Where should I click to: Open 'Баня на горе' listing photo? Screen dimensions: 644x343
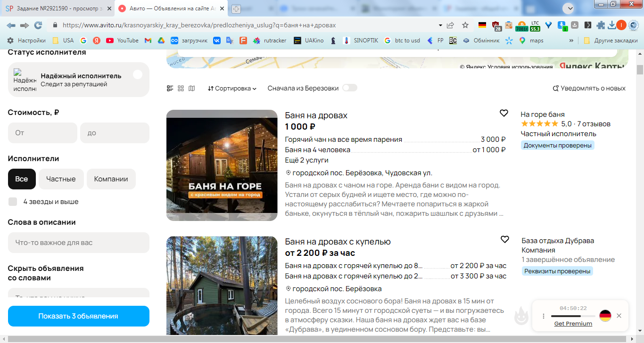(222, 165)
